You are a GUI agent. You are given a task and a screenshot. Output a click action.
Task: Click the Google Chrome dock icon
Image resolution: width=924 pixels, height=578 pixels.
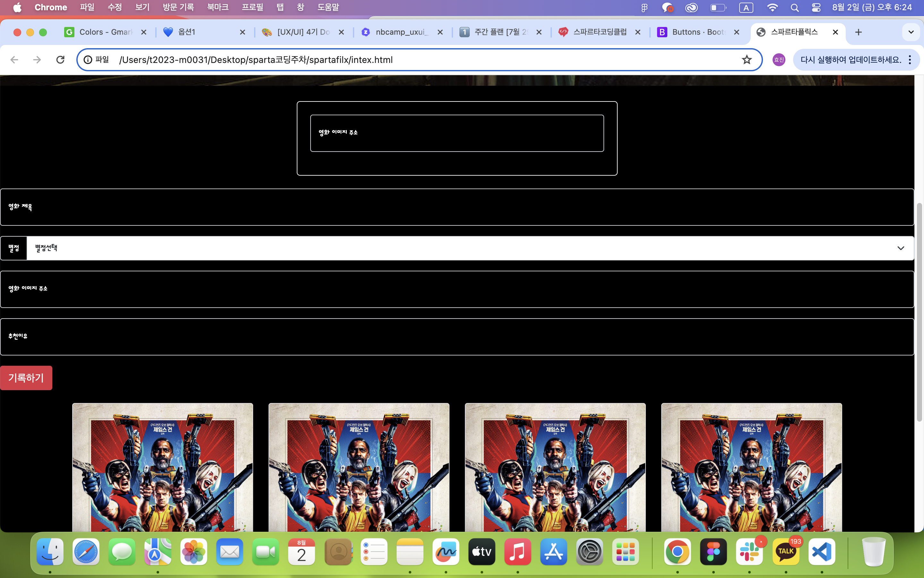[677, 552]
